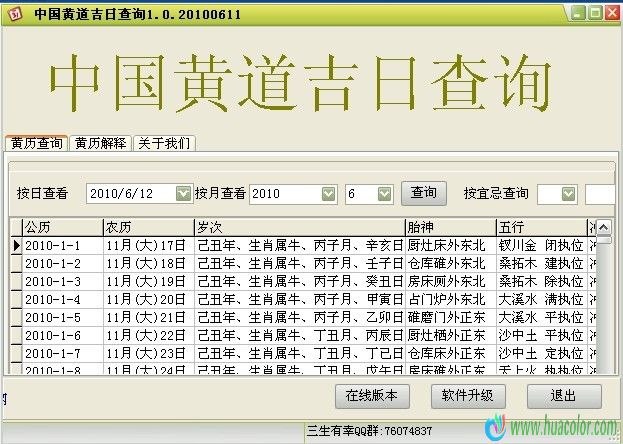Screen dimensions: 623x444
Task: Click the cell 11月(大)17日
Action: pyautogui.click(x=149, y=246)
